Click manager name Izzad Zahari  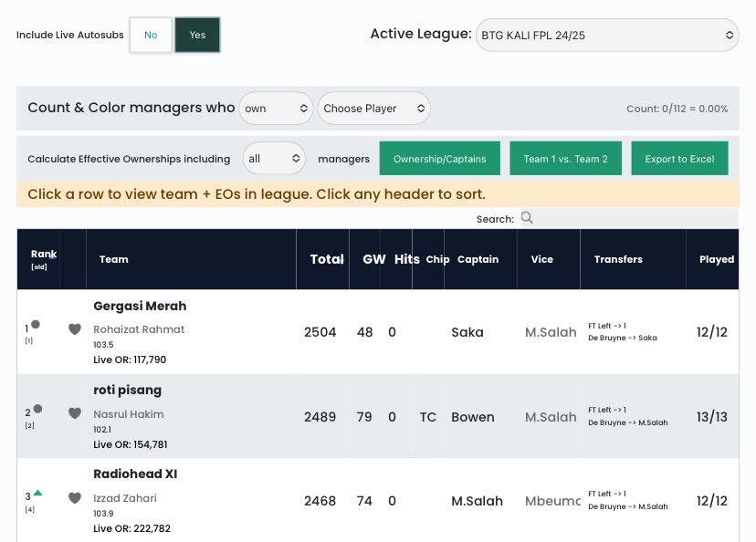(x=125, y=498)
